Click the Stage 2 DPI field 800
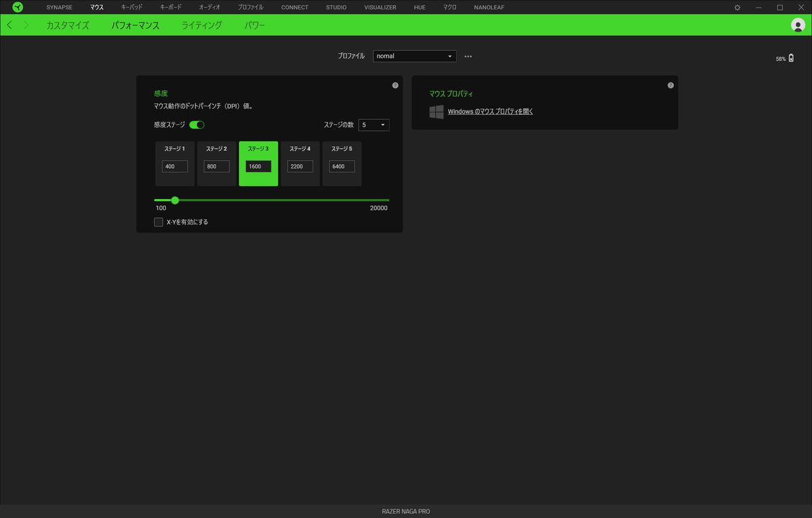 coord(217,167)
